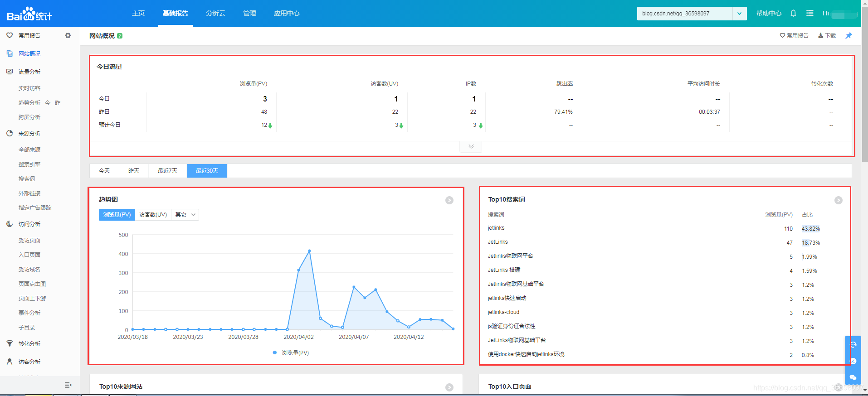Image resolution: width=868 pixels, height=396 pixels.
Task: Click the site URL input field
Action: 685,14
